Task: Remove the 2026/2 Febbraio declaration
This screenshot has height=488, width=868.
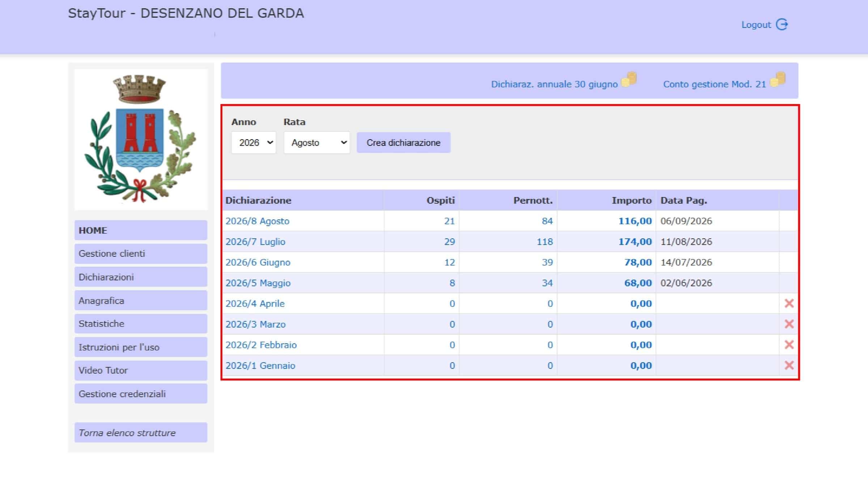Action: click(x=789, y=344)
